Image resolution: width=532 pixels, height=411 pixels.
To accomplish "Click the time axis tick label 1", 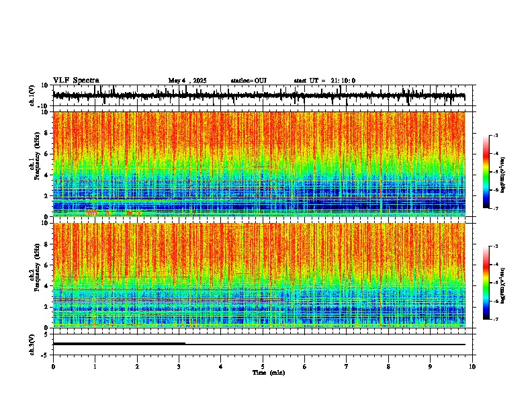I will coord(95,367).
